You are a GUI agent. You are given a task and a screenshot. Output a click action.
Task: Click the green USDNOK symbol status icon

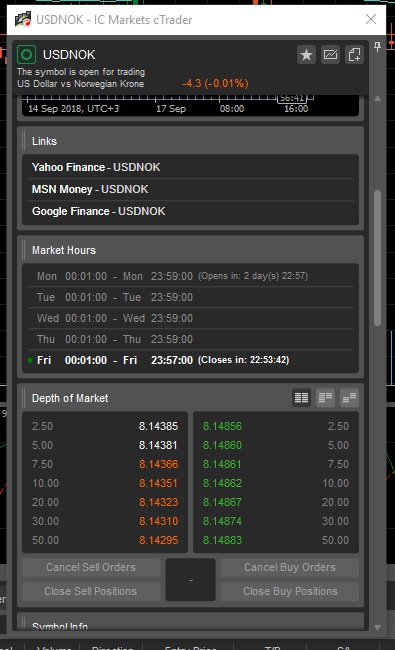pos(26,54)
